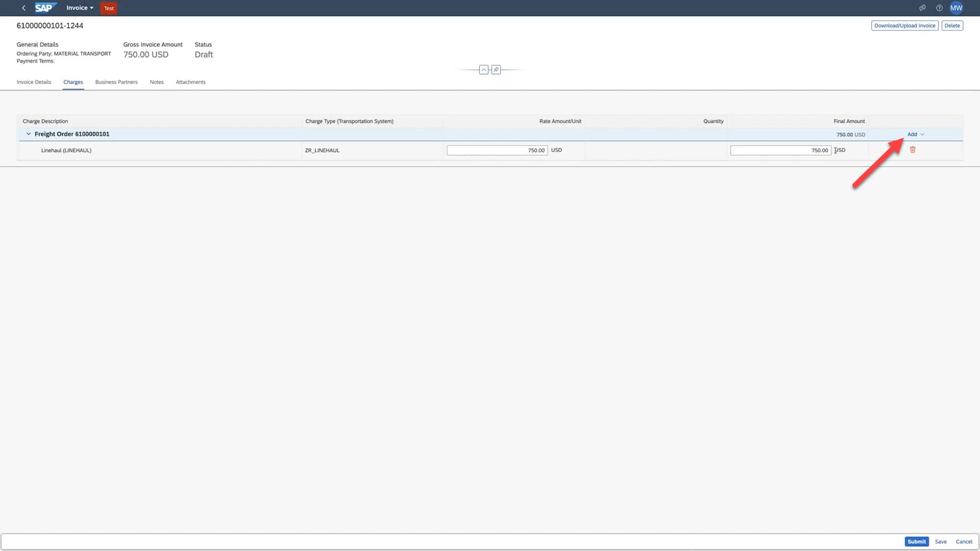The height and width of the screenshot is (551, 980).
Task: Save the invoice draft
Action: 941,542
